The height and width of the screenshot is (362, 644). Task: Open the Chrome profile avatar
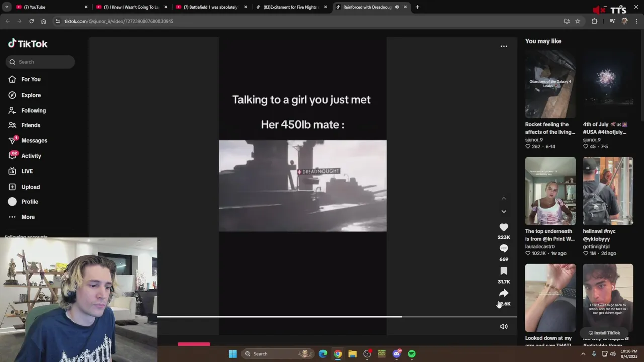pyautogui.click(x=624, y=21)
